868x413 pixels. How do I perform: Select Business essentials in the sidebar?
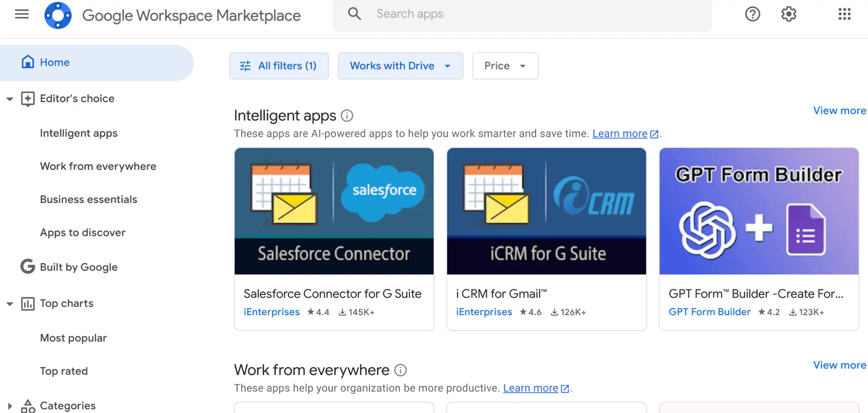89,200
